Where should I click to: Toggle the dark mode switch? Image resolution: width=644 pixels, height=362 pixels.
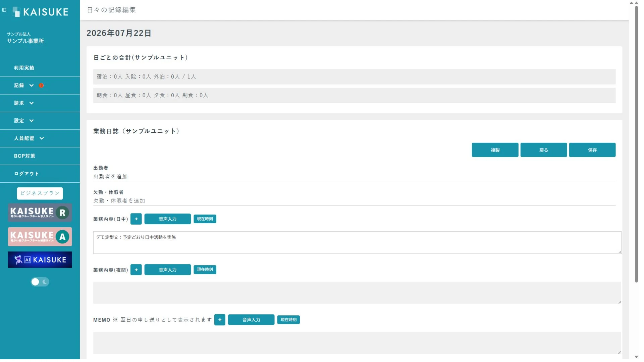pyautogui.click(x=40, y=282)
